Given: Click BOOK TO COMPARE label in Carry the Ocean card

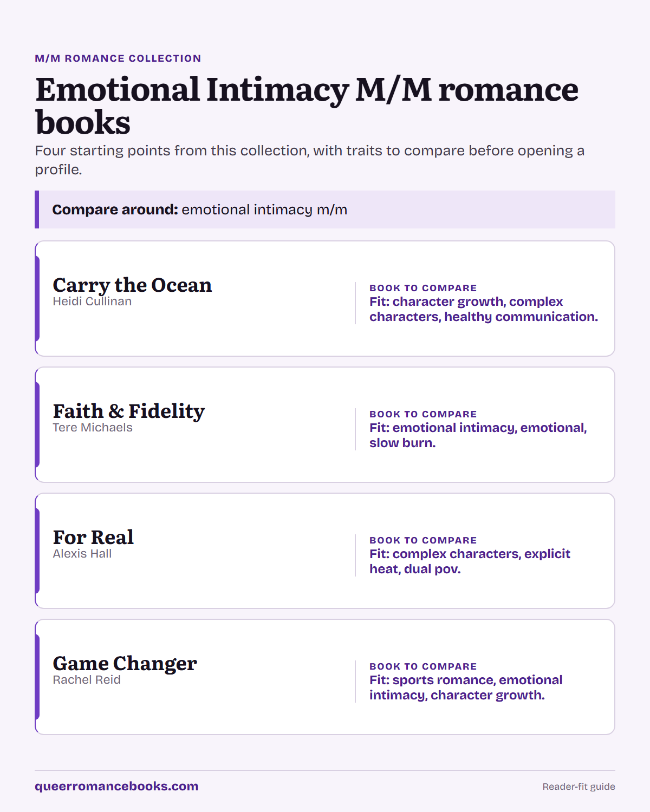Looking at the screenshot, I should click(423, 288).
